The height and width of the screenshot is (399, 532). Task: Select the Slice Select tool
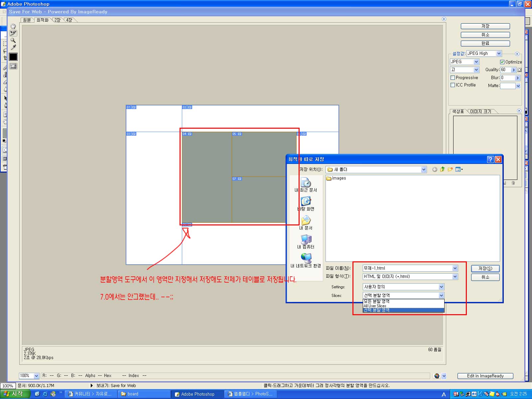point(13,33)
